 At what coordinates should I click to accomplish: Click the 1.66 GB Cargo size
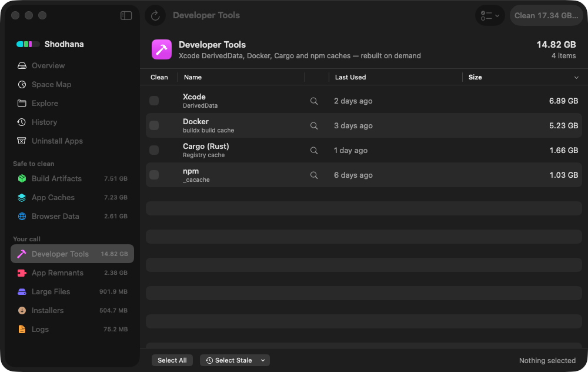pyautogui.click(x=564, y=151)
